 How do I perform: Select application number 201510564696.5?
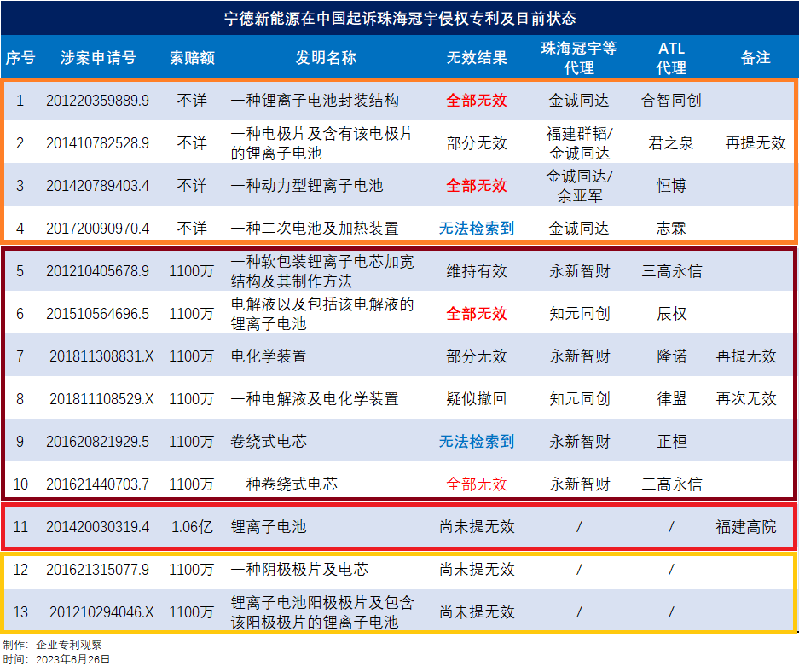[x=98, y=314]
